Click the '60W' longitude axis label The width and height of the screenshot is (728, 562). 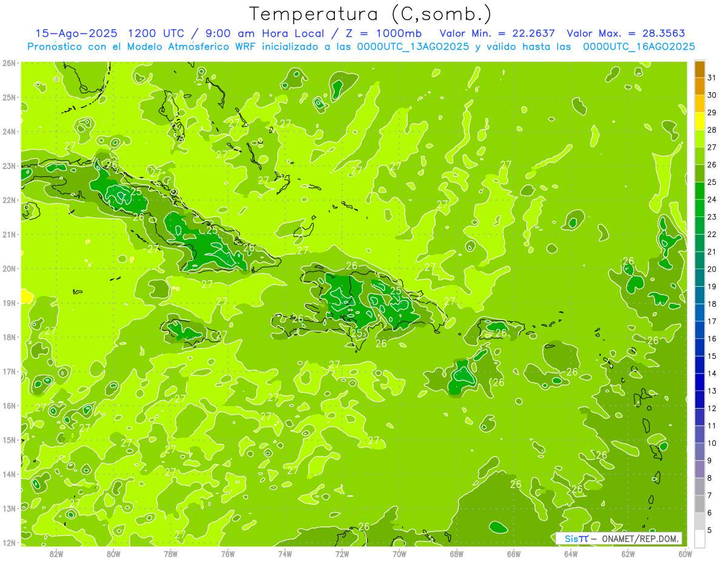coord(686,554)
